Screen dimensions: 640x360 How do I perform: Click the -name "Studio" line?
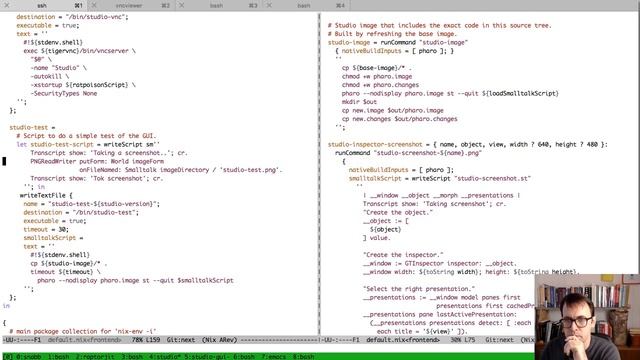(x=58, y=68)
